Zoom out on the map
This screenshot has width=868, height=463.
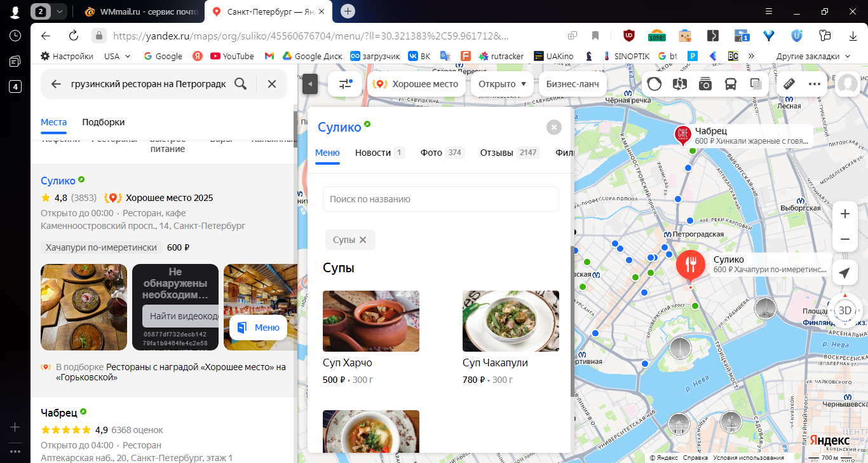tap(845, 240)
